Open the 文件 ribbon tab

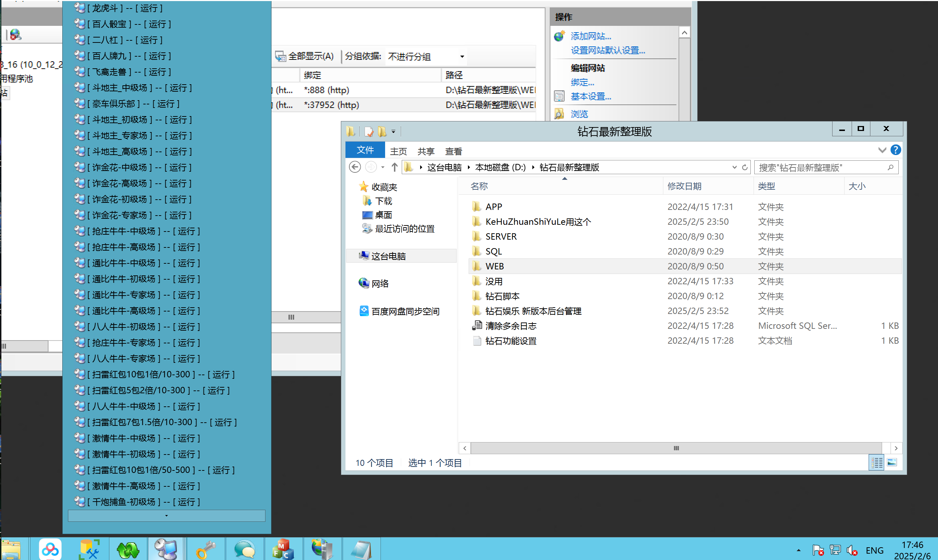(x=365, y=150)
